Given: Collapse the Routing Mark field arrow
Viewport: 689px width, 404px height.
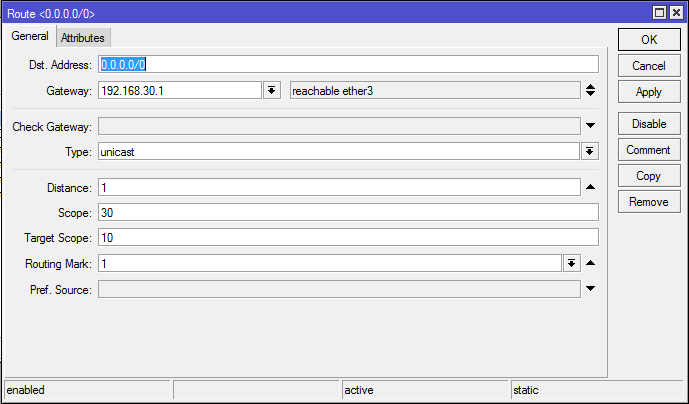Looking at the screenshot, I should (x=590, y=263).
